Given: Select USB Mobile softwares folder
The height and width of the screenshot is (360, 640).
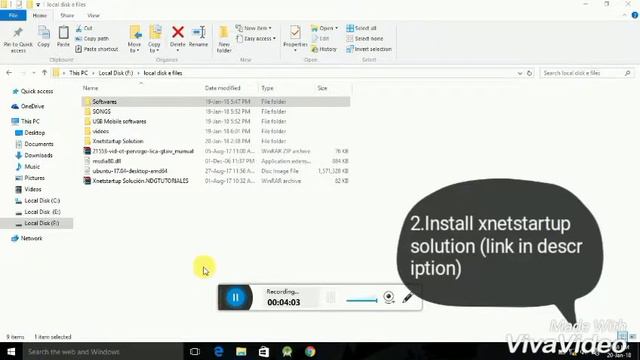Looking at the screenshot, I should 216,121.
